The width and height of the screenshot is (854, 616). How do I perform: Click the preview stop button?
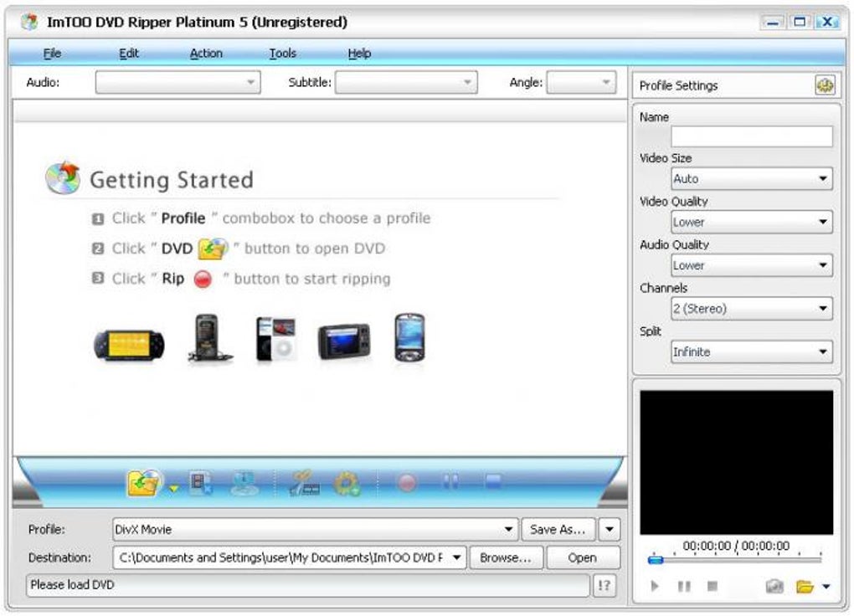[712, 586]
